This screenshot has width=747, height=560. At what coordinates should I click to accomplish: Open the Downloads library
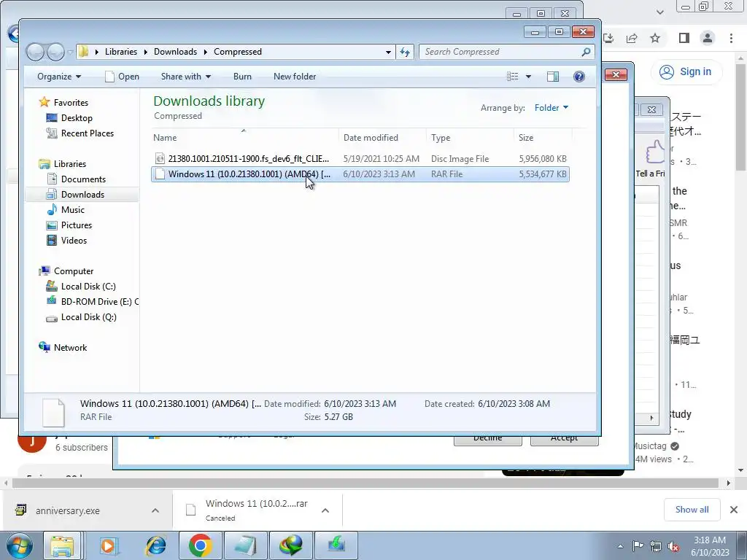[x=82, y=194]
